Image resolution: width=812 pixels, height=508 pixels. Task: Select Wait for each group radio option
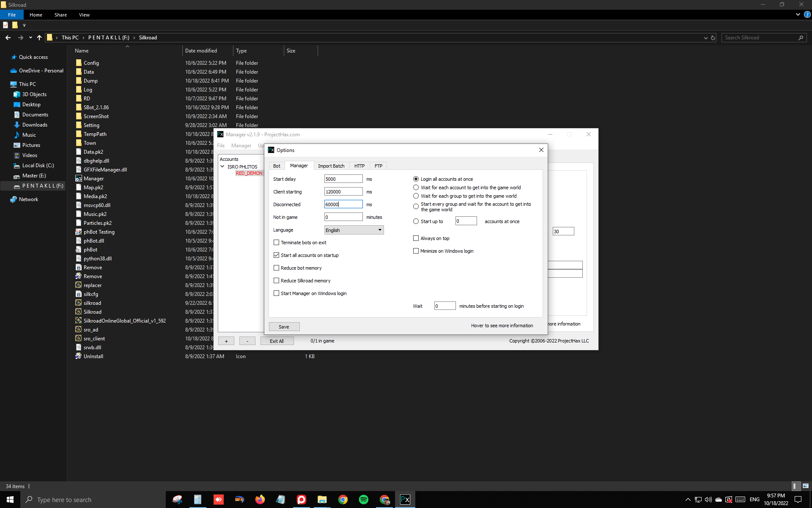(416, 196)
